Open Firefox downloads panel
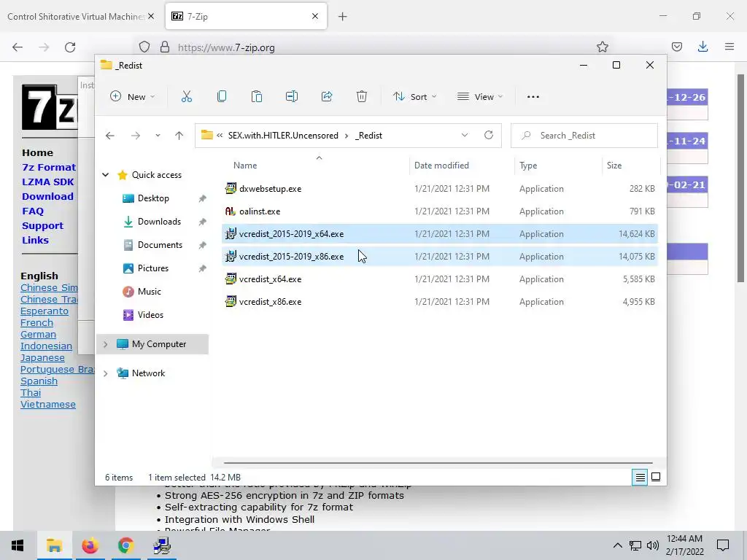 [x=703, y=47]
